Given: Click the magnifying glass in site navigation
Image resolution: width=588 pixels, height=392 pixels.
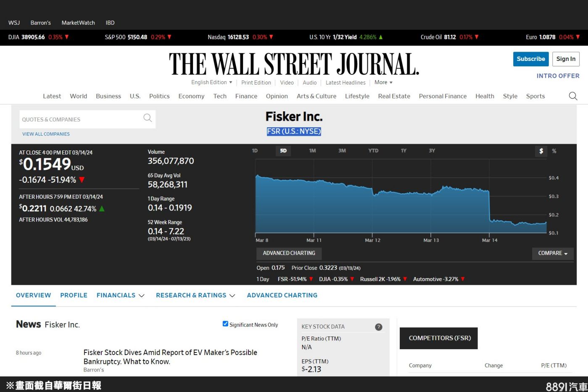Looking at the screenshot, I should [x=572, y=96].
